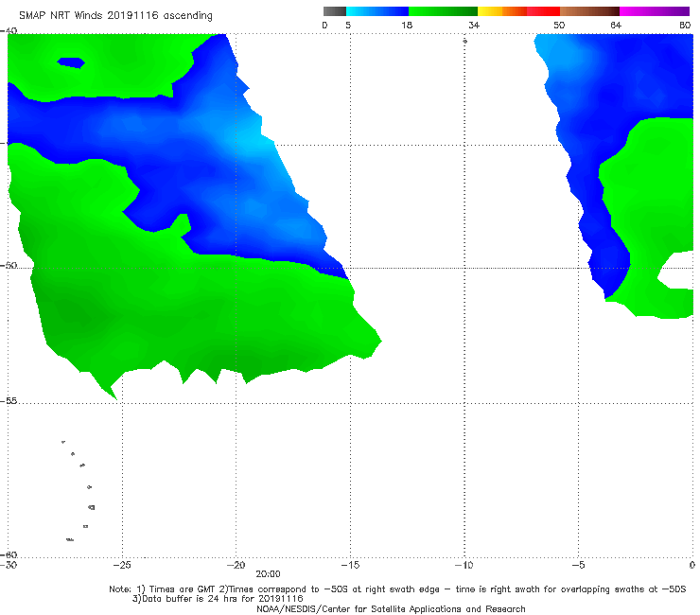Click the credit 'NOAA/NESDIS/Center for Satellite Applications and Research'
The image size is (700, 615).
(391, 608)
